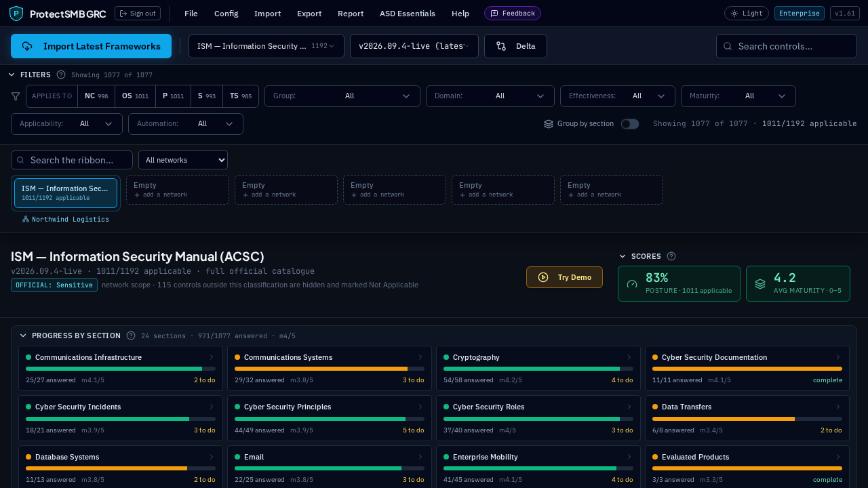Open Cryptography section arrow

[629, 357]
